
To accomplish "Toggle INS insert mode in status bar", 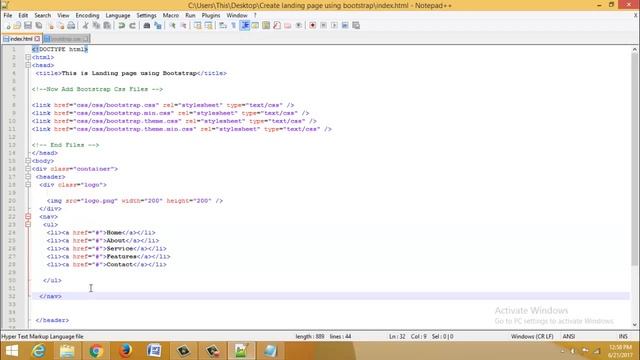I will [x=623, y=336].
